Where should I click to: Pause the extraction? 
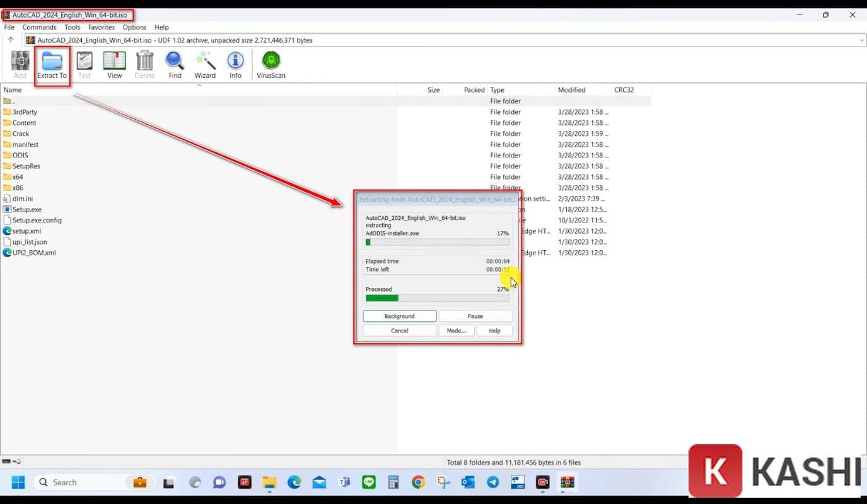tap(475, 316)
